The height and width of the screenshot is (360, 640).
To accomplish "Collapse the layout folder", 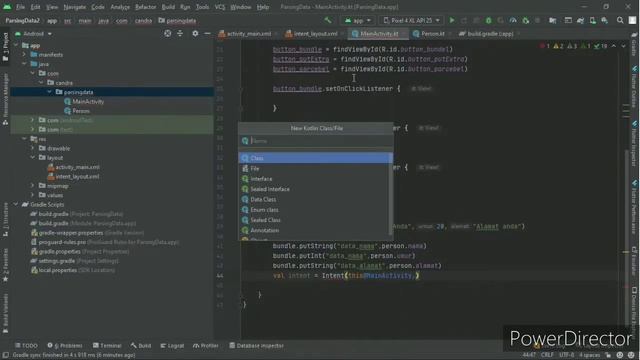I will (33, 158).
